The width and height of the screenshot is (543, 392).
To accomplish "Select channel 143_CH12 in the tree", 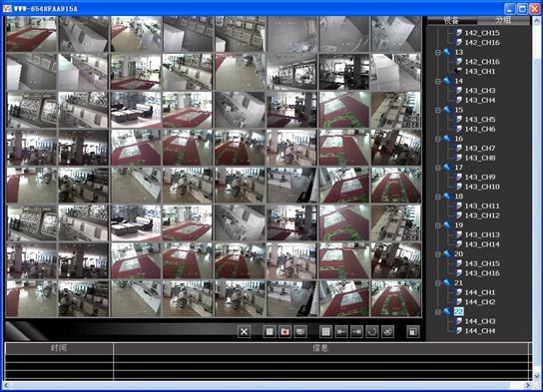I will pyautogui.click(x=482, y=215).
